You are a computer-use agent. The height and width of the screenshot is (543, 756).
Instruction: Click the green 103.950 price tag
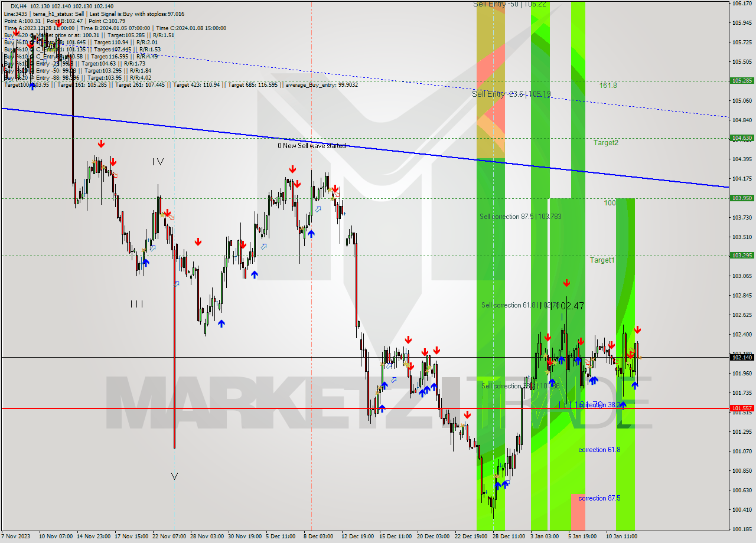[742, 198]
